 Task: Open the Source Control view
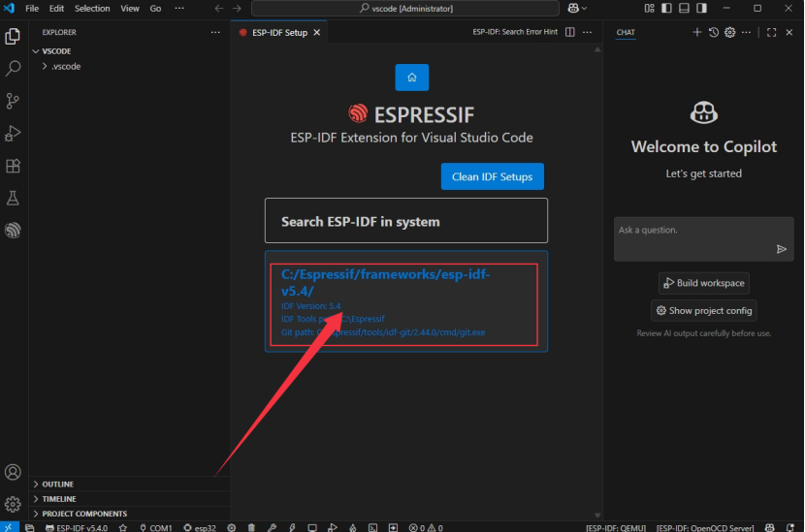(13, 101)
